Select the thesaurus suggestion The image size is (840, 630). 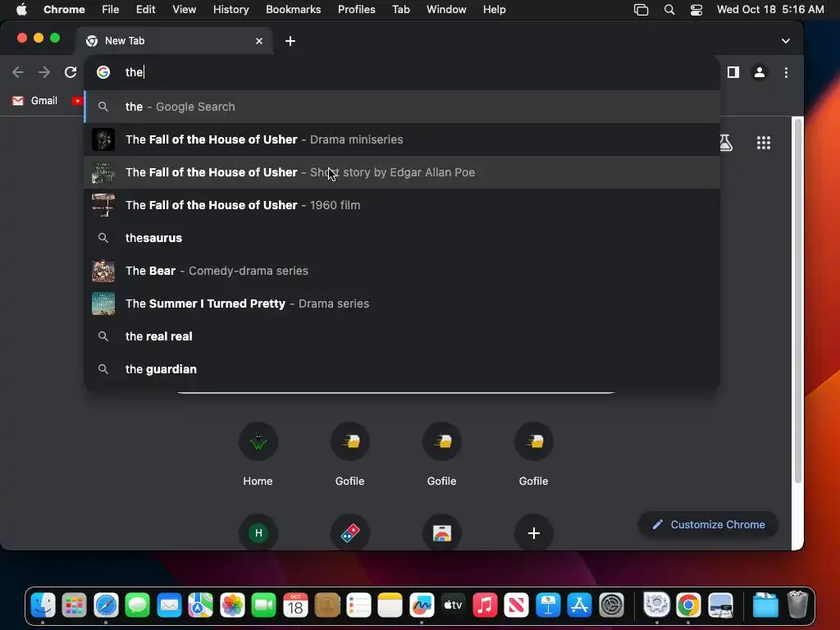402,238
